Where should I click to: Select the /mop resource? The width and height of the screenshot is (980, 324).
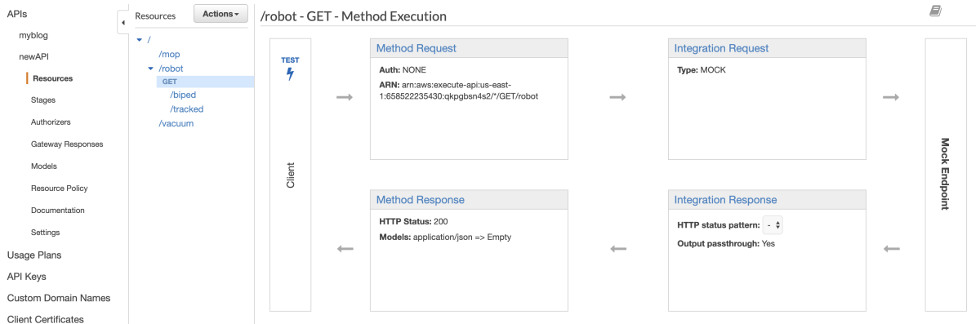(170, 54)
